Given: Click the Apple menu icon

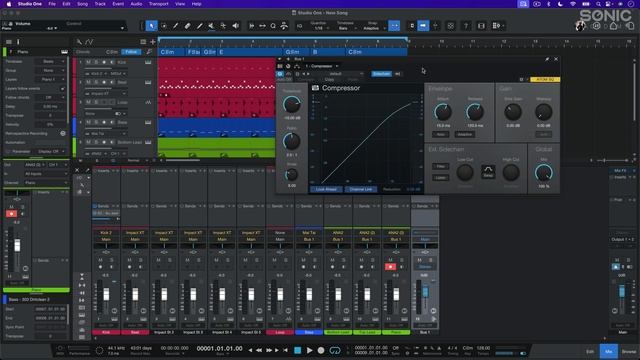Looking at the screenshot, I should pos(9,4).
